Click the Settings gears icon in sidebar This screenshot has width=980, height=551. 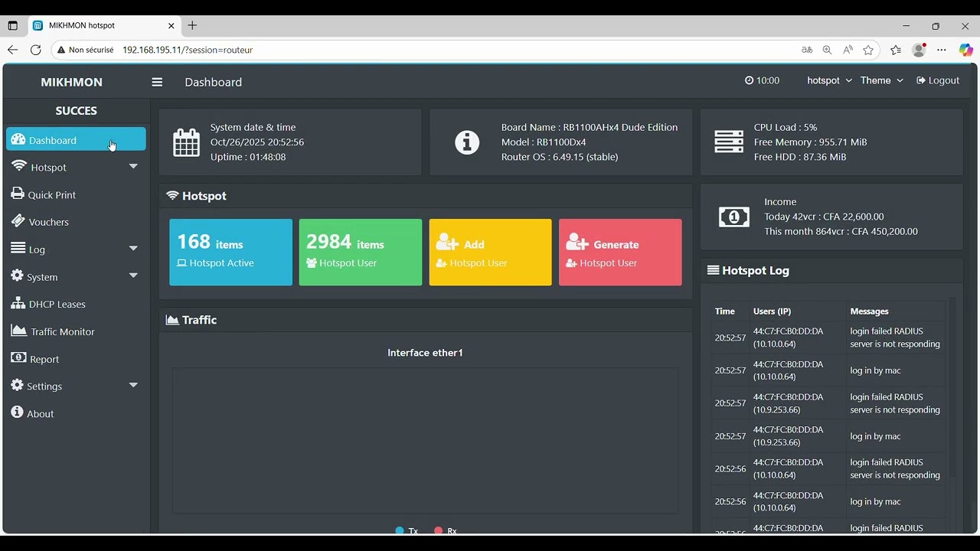tap(17, 385)
